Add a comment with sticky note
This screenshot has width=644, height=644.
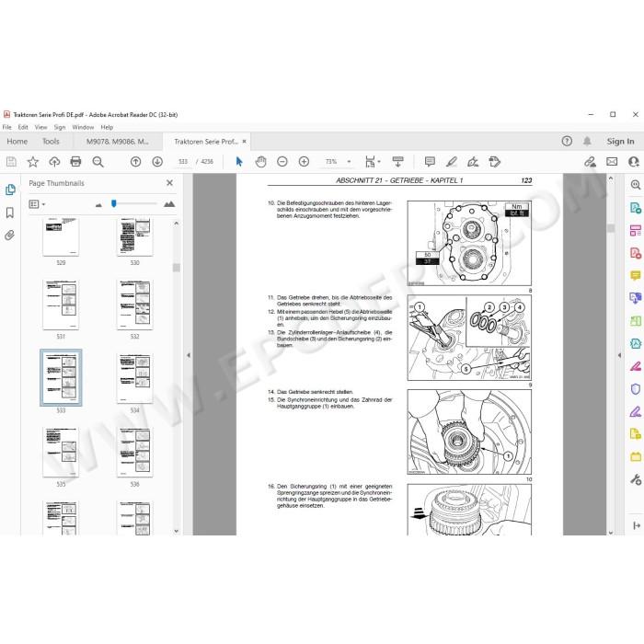pos(430,161)
